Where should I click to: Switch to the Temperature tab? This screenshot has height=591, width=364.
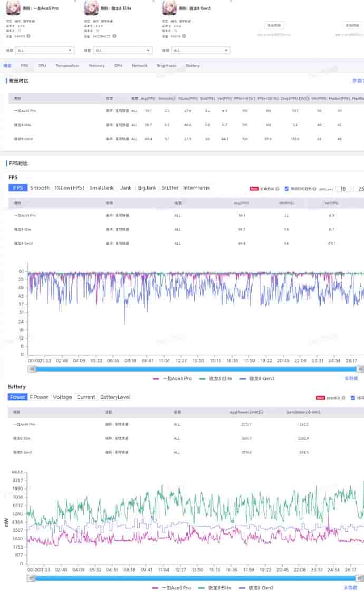67,66
